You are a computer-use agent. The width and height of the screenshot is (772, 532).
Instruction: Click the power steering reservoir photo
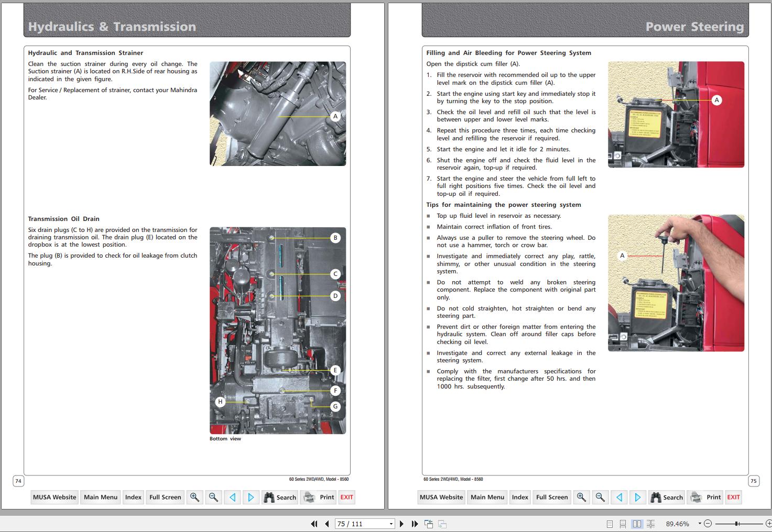pyautogui.click(x=676, y=115)
